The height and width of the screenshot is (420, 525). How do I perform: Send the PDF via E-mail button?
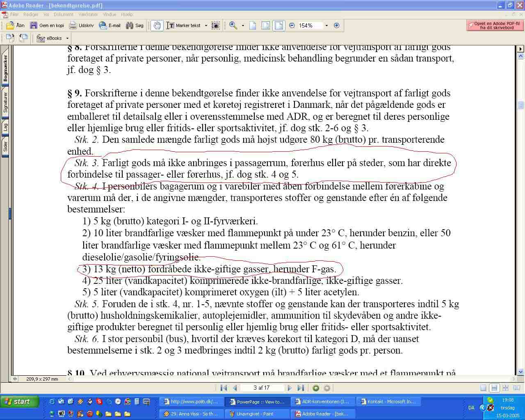click(x=110, y=25)
